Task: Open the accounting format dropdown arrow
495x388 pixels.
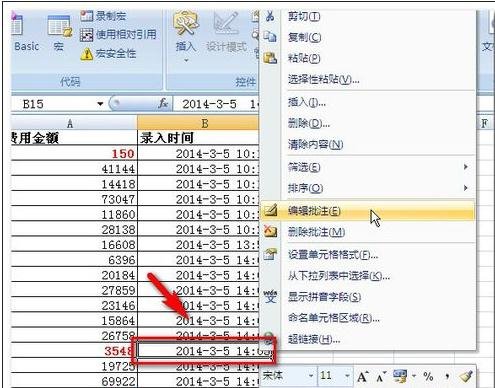Action: point(414,376)
